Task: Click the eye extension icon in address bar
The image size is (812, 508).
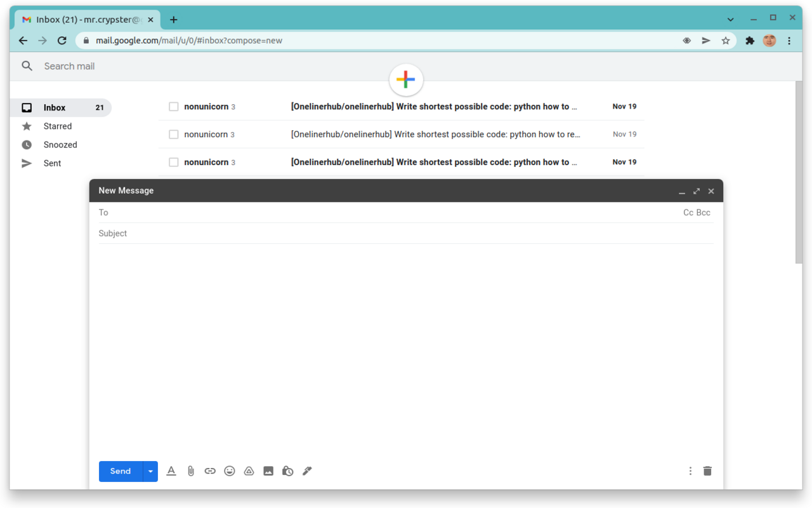Action: click(686, 41)
